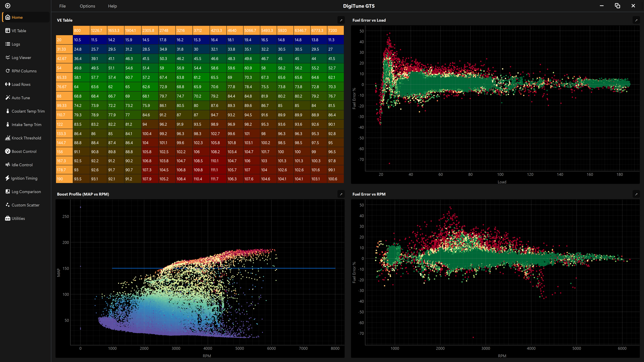Select VE cell value 77.8

pos(235,87)
